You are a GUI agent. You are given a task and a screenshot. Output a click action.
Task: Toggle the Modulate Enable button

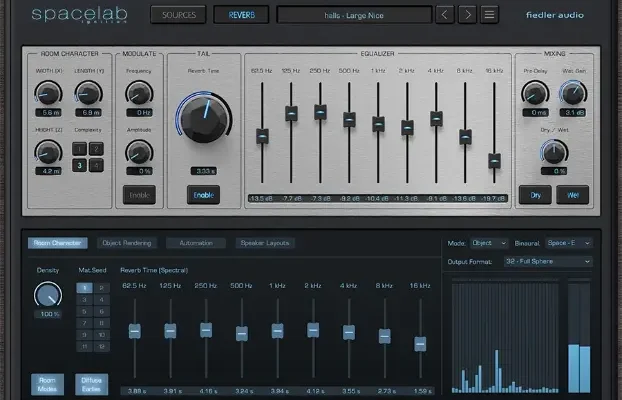(x=139, y=195)
